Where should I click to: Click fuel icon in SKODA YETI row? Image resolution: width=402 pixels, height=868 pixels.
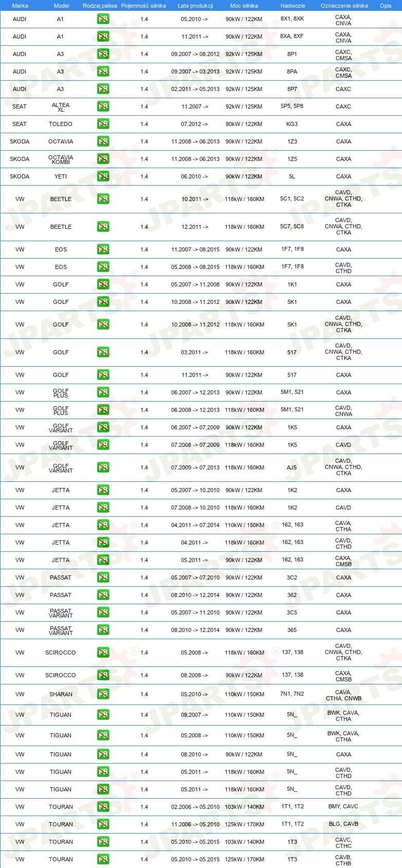[103, 176]
